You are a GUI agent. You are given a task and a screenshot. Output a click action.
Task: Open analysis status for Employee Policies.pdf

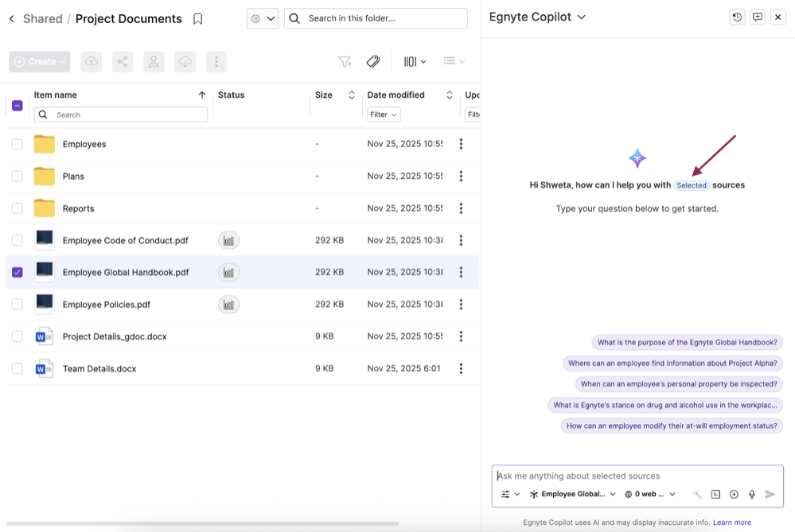point(228,305)
